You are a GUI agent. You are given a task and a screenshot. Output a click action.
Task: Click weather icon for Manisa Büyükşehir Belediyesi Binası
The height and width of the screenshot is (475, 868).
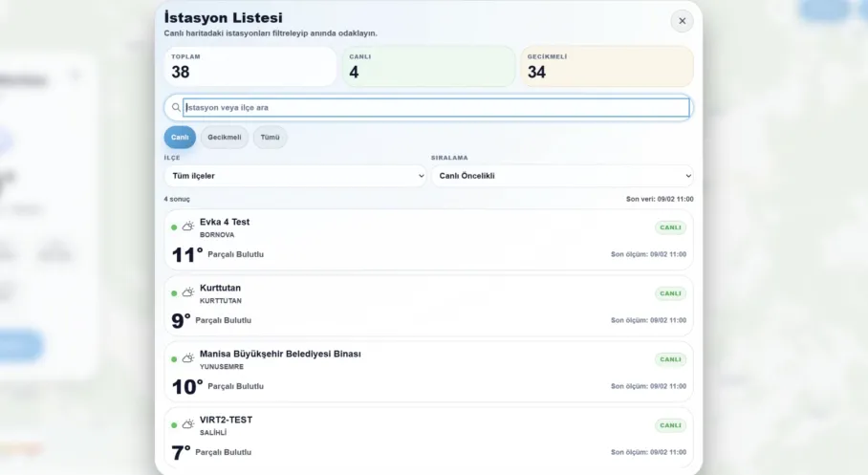click(188, 359)
